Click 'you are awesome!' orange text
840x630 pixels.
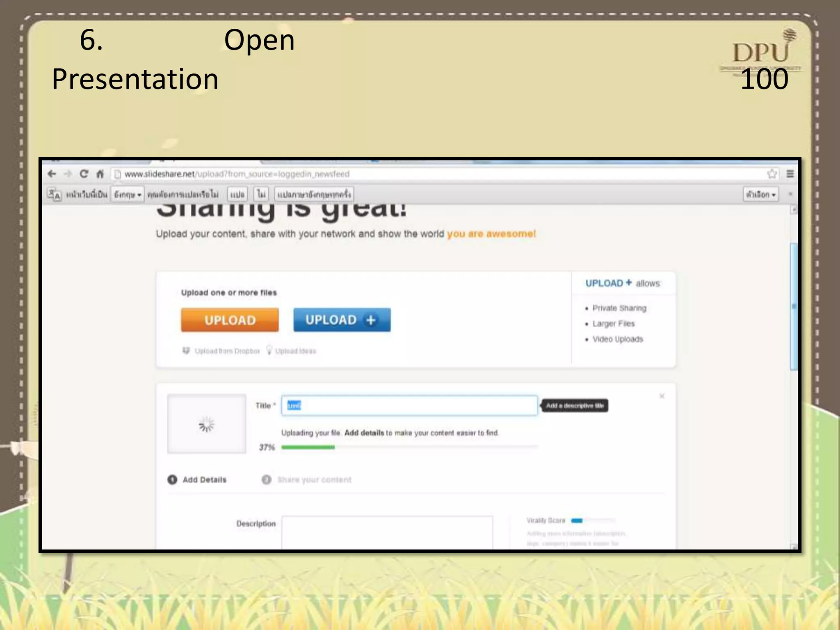(491, 234)
